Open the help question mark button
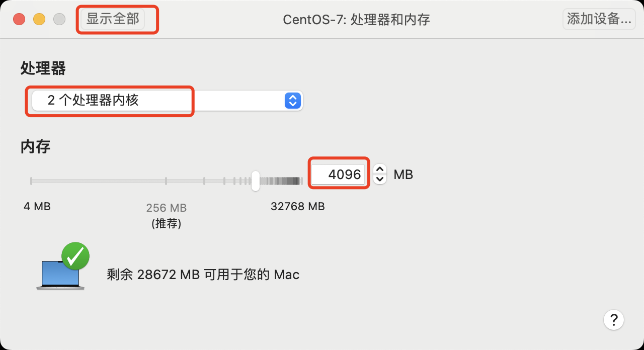 tap(614, 319)
